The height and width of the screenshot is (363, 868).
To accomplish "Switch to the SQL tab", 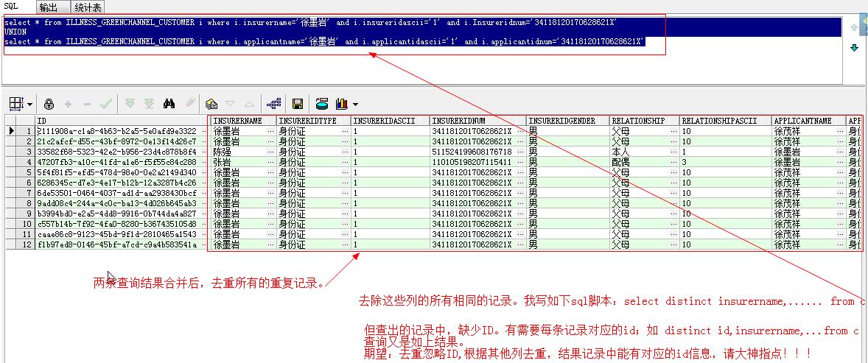I will coord(11,6).
